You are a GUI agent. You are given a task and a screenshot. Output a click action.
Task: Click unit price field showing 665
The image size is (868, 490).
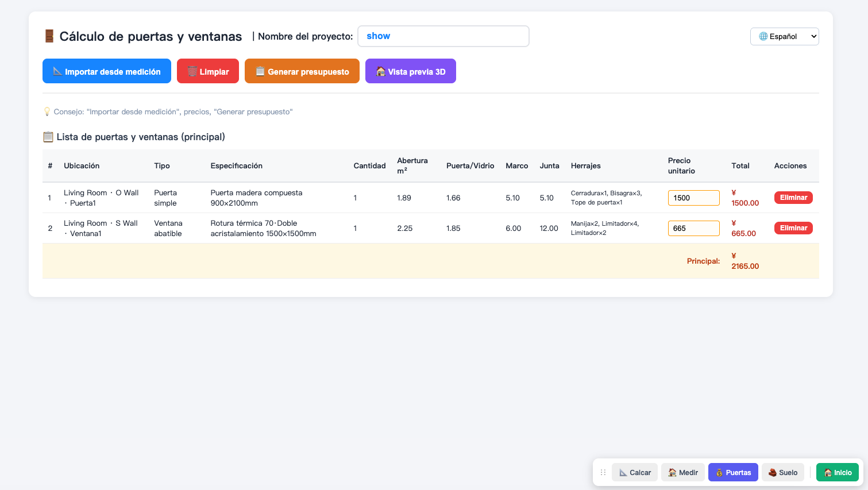[694, 228]
